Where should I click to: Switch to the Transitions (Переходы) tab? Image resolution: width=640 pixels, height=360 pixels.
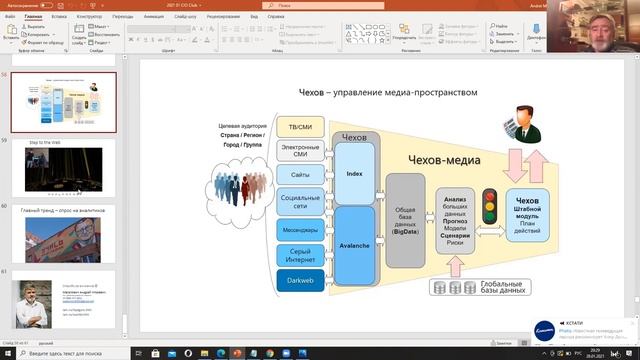point(123,17)
